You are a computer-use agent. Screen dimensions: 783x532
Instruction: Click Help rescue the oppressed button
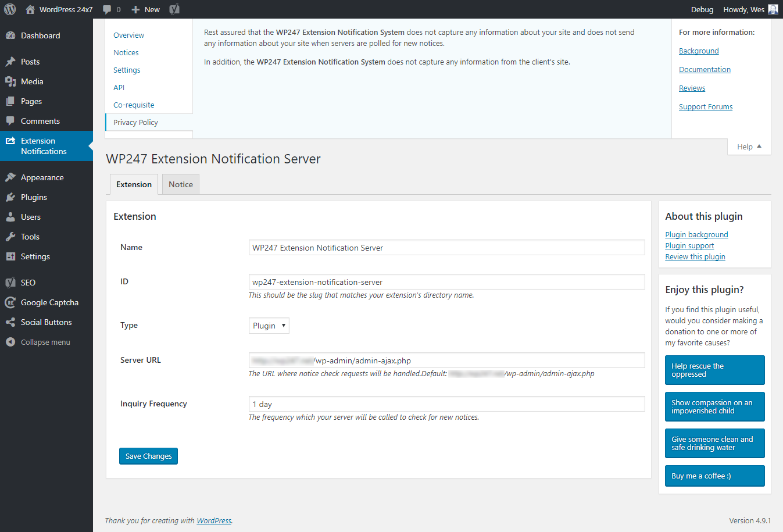[x=714, y=370]
